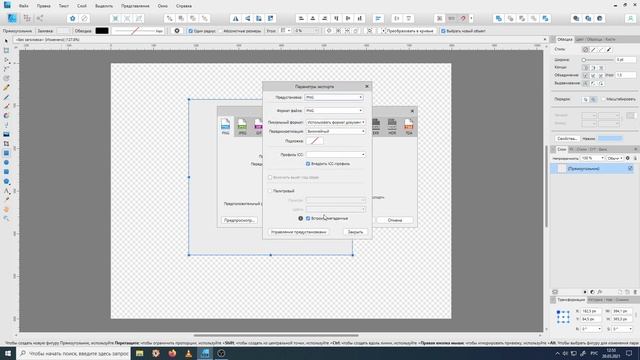Image resolution: width=640 pixels, height=360 pixels.
Task: Click the Properties button in Stroke panel
Action: point(567,139)
